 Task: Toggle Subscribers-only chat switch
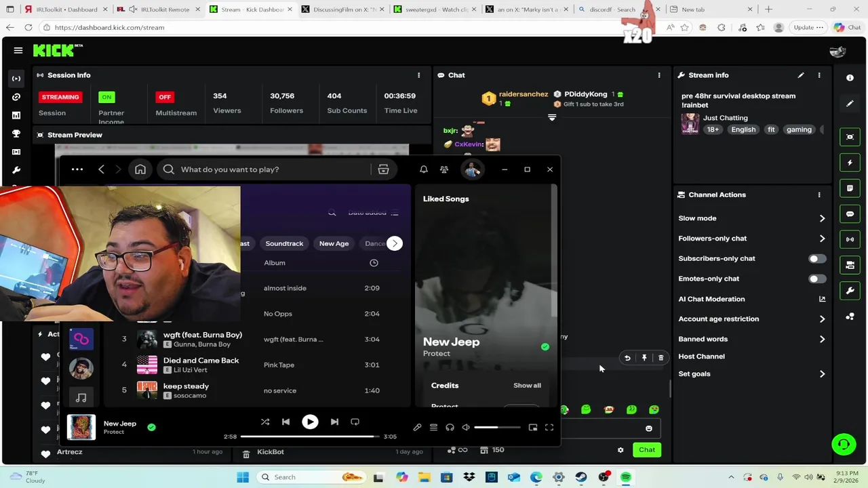pyautogui.click(x=817, y=258)
